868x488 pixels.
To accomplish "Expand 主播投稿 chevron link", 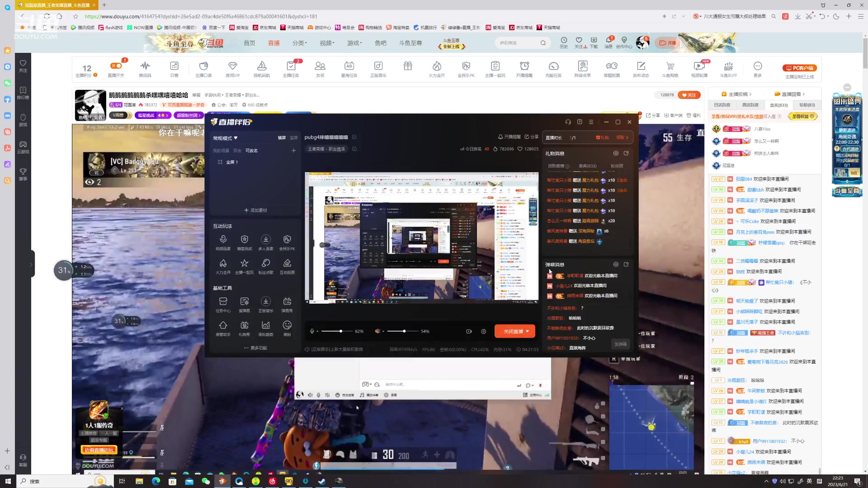I will click(x=736, y=94).
